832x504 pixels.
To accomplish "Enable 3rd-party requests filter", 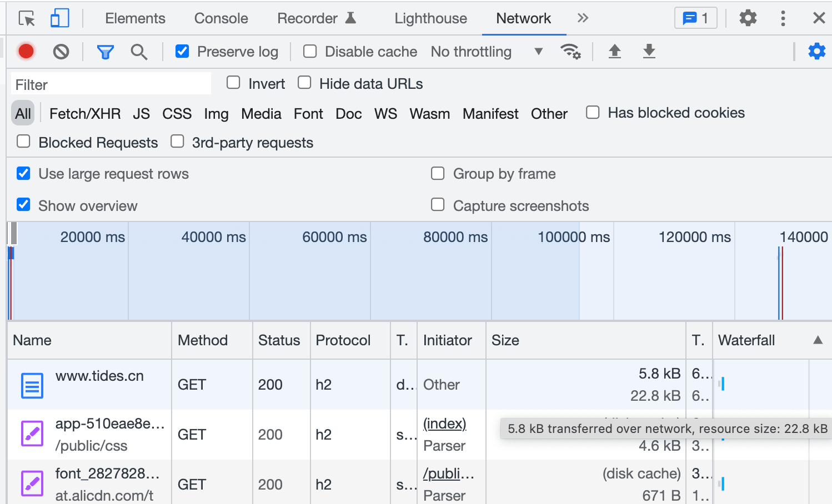I will point(177,142).
